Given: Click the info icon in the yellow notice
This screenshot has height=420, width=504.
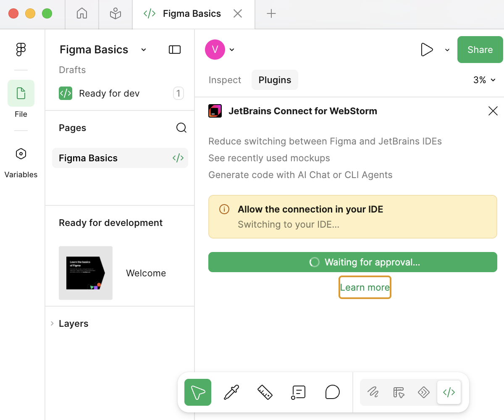Looking at the screenshot, I should coord(224,209).
